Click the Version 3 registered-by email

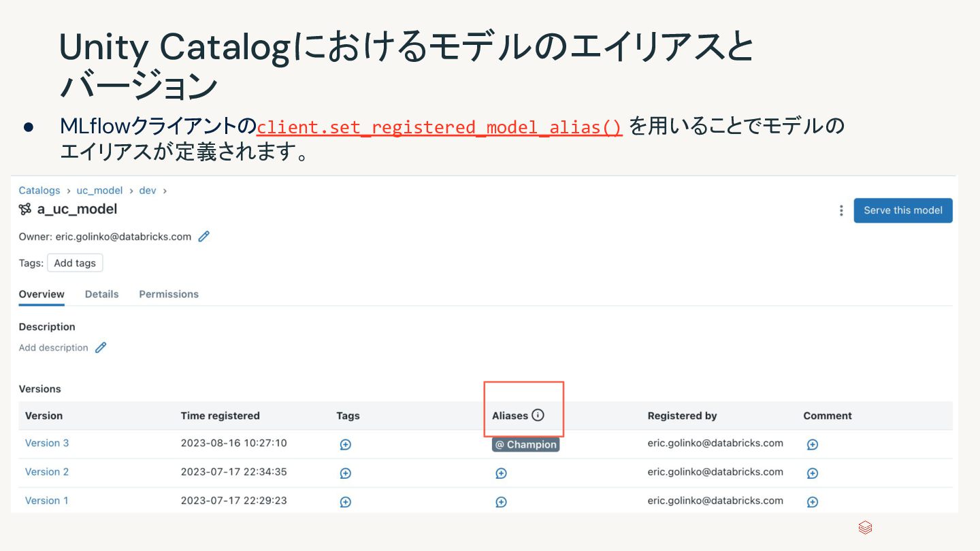coord(715,443)
